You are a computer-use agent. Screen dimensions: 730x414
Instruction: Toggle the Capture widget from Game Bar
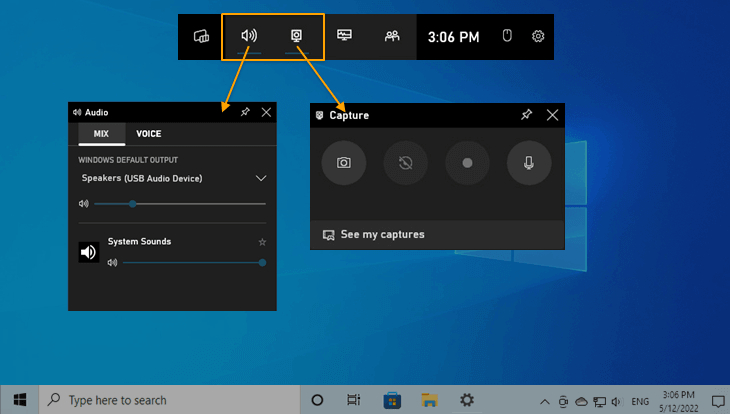point(297,36)
